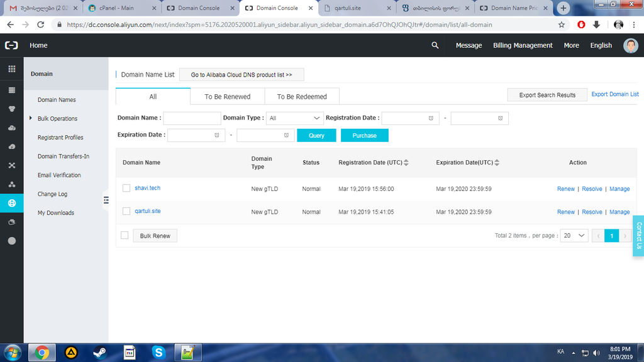Open the Steam taskbar icon

tap(100, 353)
